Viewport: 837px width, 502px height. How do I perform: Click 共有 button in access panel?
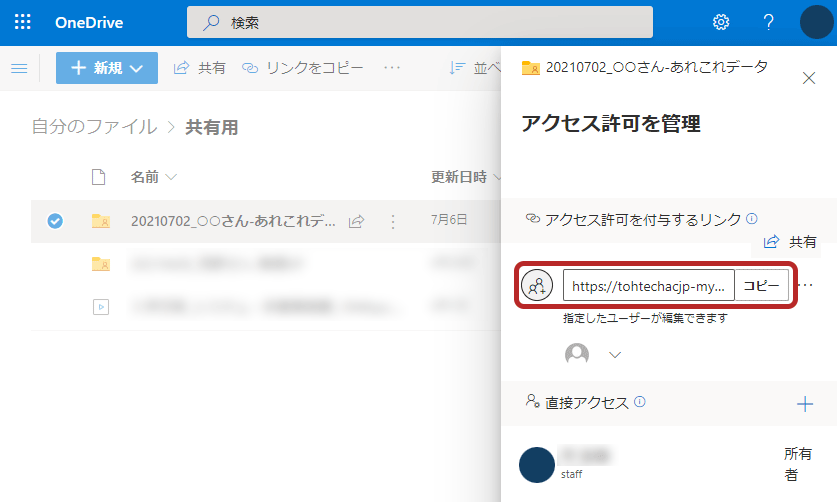pyautogui.click(x=790, y=242)
